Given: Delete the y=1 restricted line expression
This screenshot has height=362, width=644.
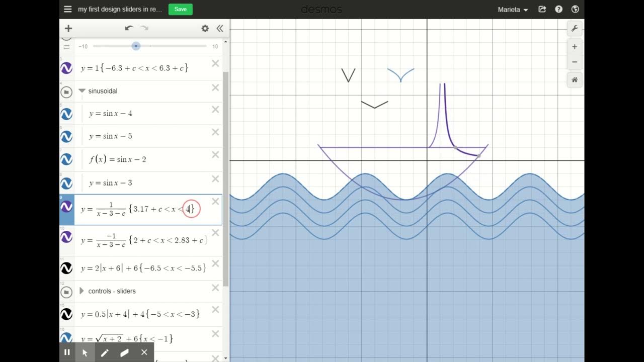Looking at the screenshot, I should pyautogui.click(x=215, y=63).
